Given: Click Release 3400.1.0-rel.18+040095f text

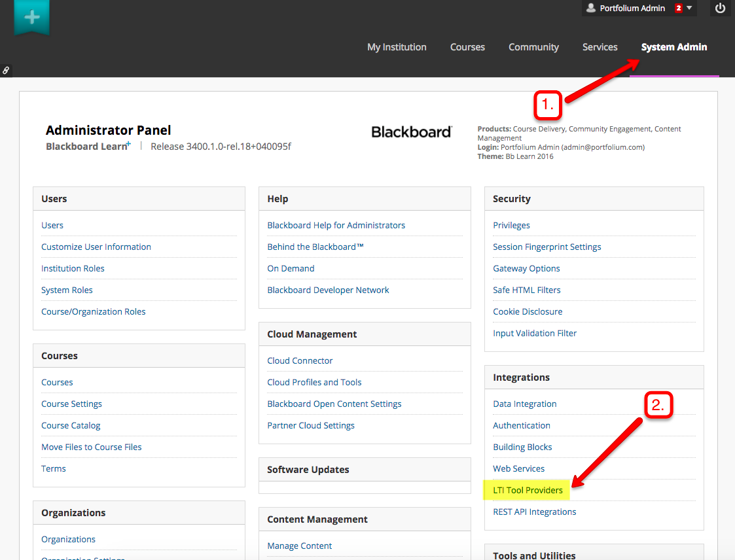Looking at the screenshot, I should click(221, 147).
